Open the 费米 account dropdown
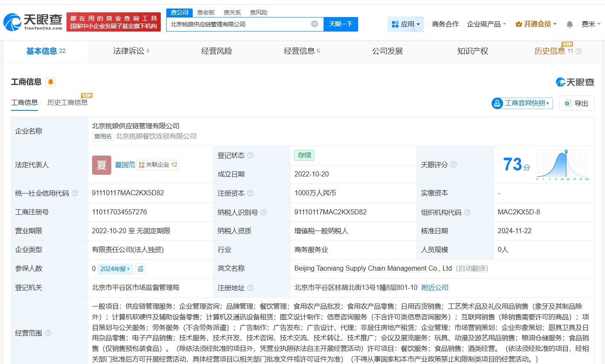The width and height of the screenshot is (605, 364). click(x=591, y=24)
